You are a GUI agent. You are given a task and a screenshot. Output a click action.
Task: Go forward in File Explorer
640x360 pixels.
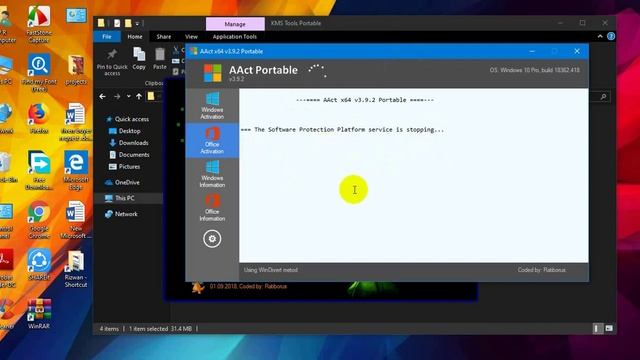[x=117, y=97]
